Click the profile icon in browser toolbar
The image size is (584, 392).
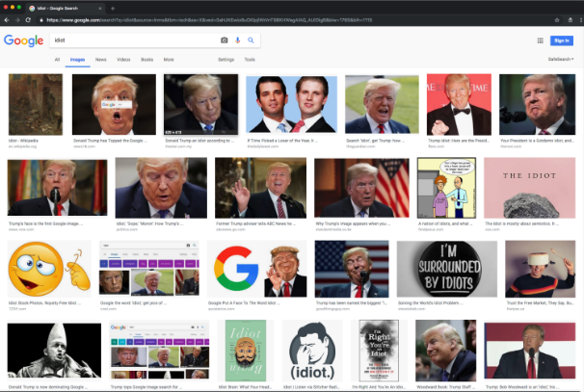click(571, 20)
